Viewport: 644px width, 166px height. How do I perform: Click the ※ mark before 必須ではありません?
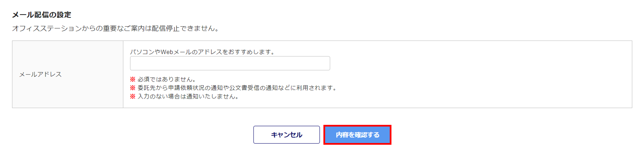[133, 79]
